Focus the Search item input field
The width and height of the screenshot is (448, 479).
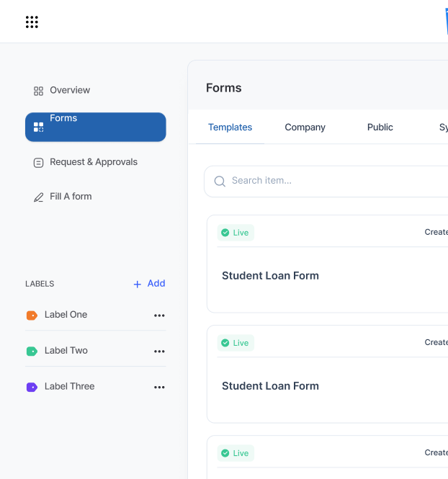(331, 182)
